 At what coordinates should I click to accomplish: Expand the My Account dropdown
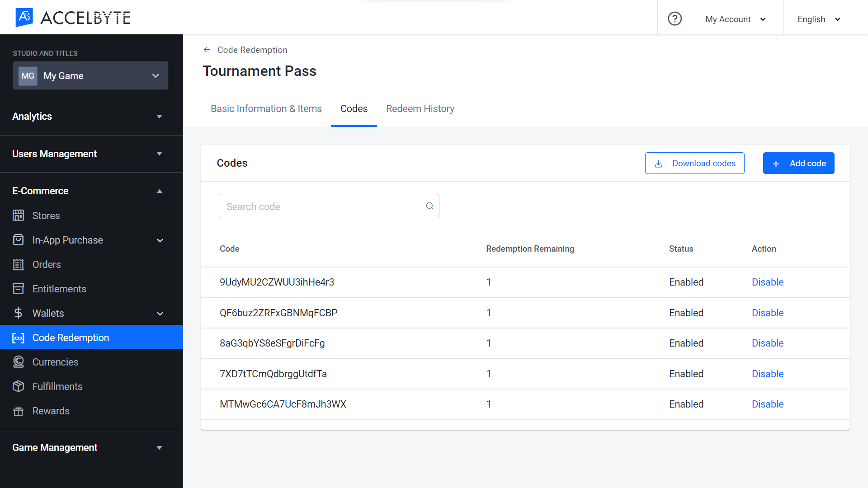[x=736, y=19]
